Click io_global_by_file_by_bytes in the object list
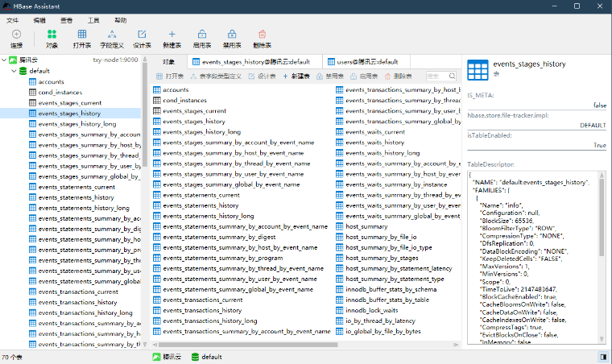Viewport: 612px width, 364px height. [382, 331]
